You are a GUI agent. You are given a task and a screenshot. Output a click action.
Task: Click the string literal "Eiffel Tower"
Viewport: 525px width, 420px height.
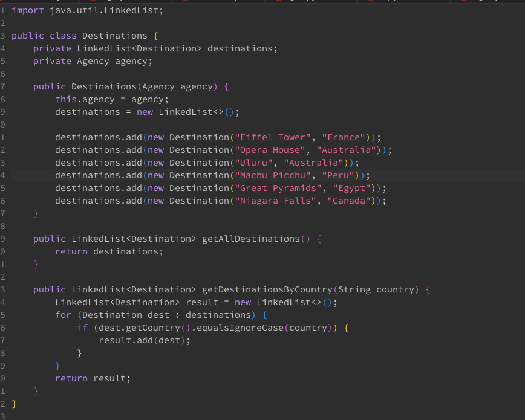[x=273, y=137]
